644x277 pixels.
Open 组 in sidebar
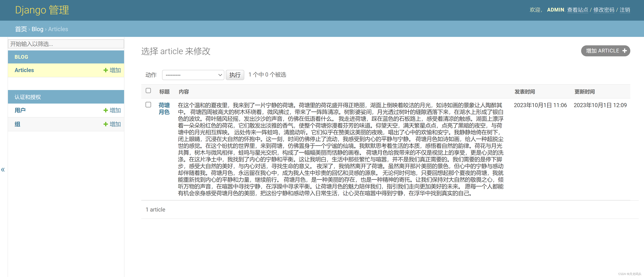[17, 124]
